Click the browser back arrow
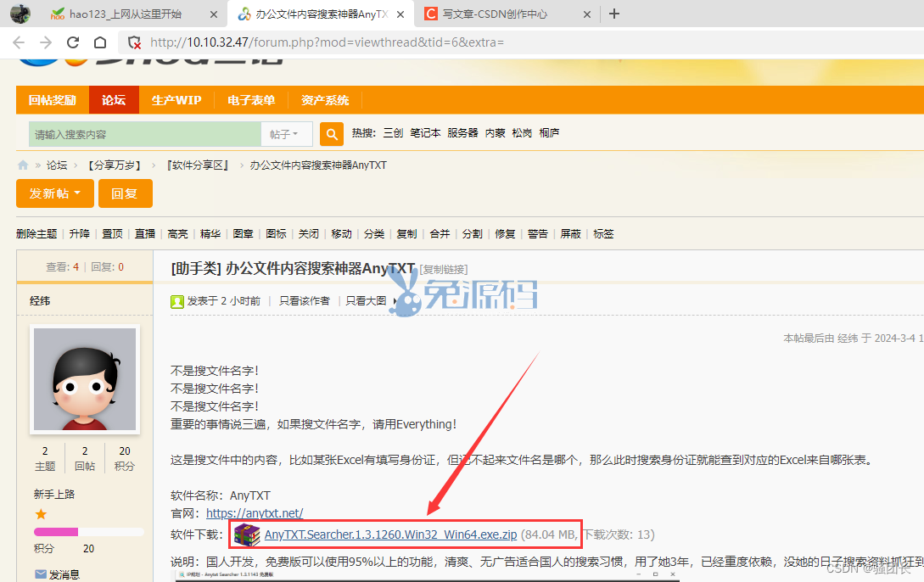This screenshot has width=924, height=582. point(19,42)
